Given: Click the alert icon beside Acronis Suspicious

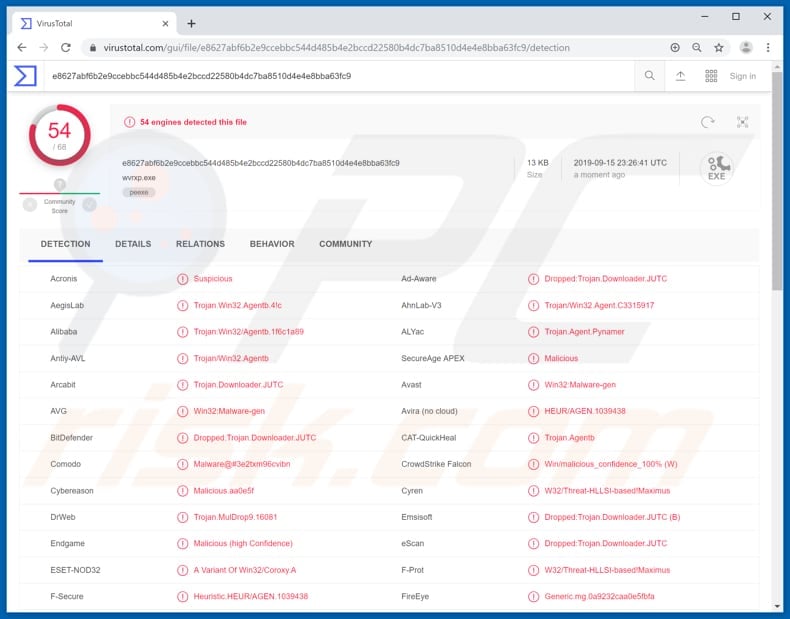Looking at the screenshot, I should [182, 279].
